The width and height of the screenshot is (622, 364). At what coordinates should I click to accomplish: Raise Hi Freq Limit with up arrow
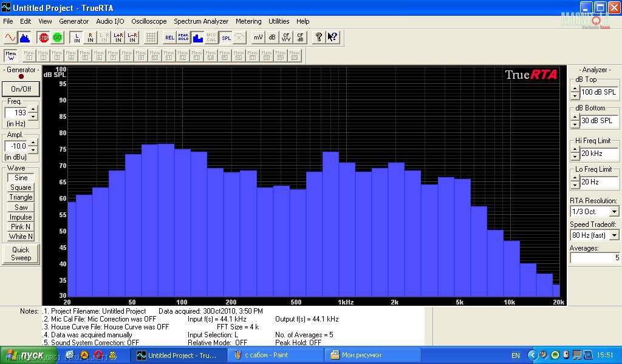pos(575,150)
